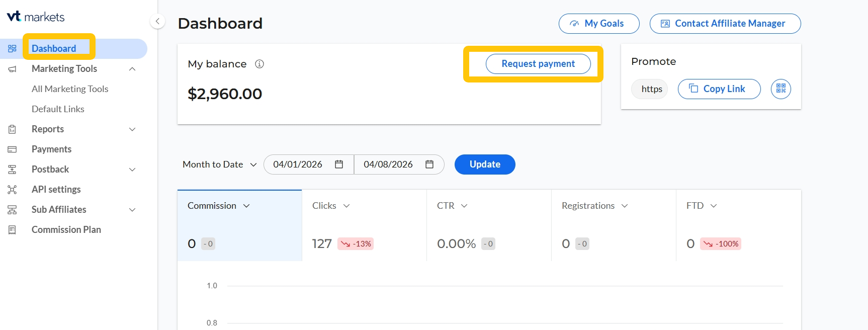Click the Copy Link button

coord(719,89)
